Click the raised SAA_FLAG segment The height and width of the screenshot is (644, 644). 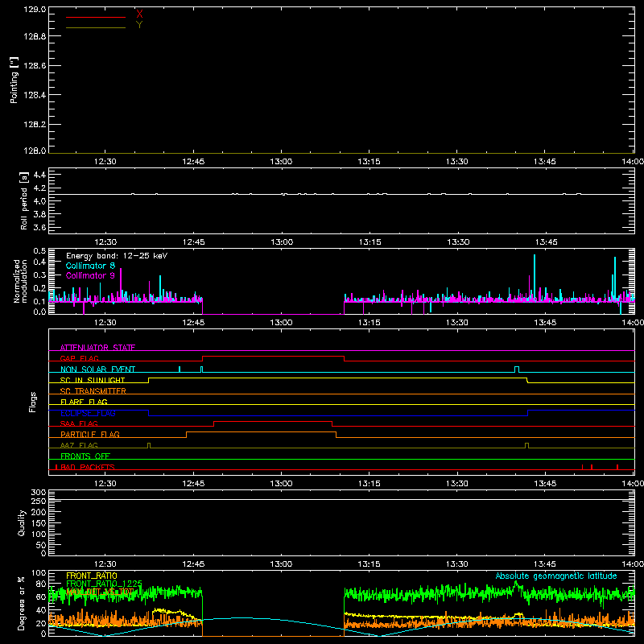tap(273, 421)
